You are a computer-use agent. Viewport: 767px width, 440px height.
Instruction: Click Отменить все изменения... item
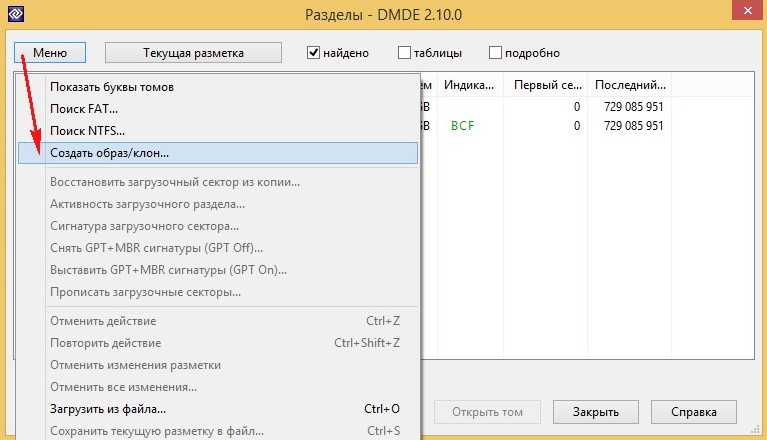[218, 387]
